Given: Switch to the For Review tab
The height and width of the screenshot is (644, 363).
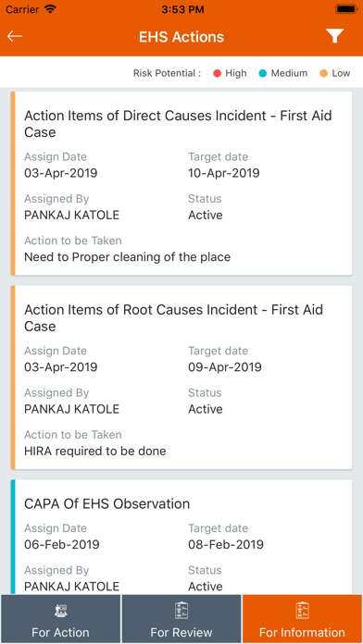Looking at the screenshot, I should coord(181,618).
